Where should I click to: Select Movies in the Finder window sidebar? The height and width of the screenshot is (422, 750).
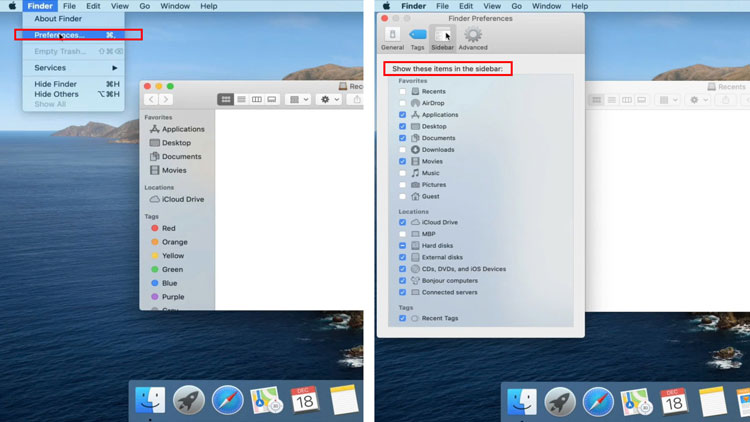(x=168, y=170)
